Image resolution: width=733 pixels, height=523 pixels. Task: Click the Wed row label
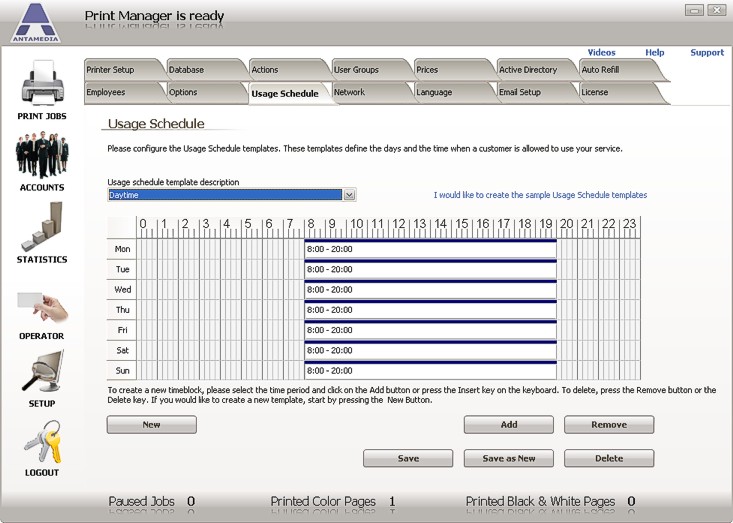[x=122, y=289]
